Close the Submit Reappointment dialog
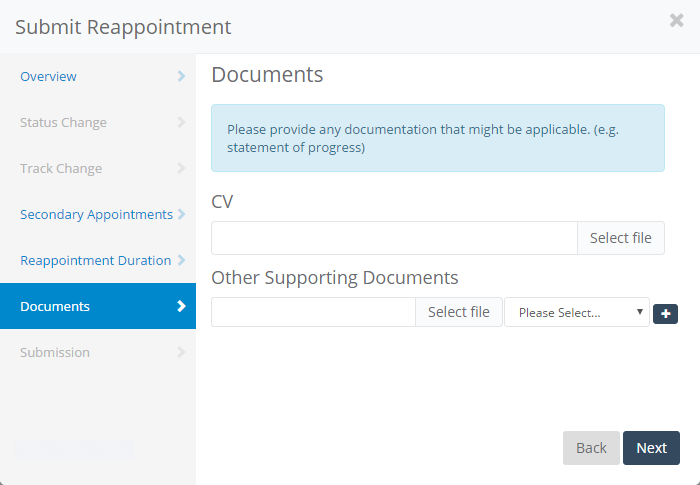 [x=677, y=20]
